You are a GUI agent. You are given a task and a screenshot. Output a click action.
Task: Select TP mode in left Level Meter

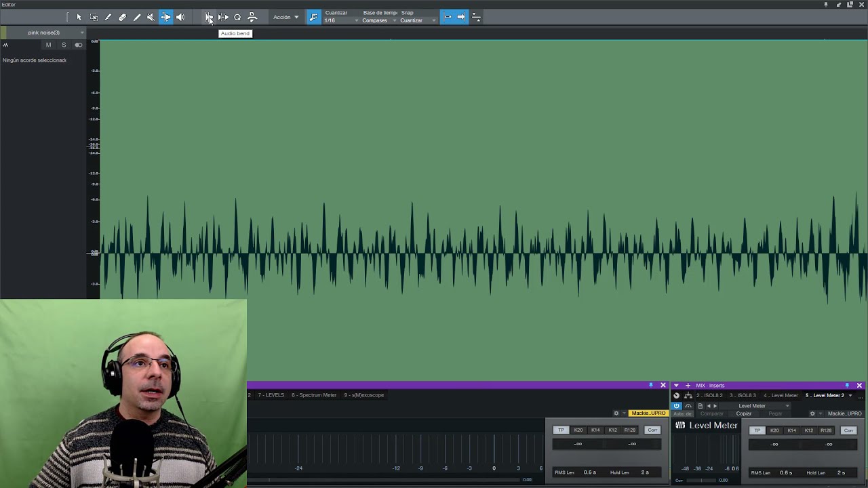561,430
